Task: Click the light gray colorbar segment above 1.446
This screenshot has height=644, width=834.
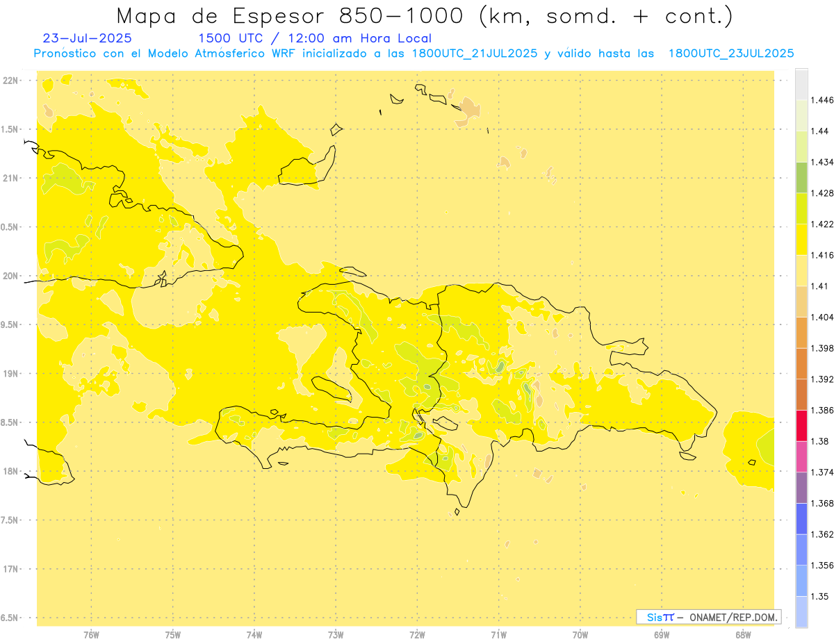Action: tap(801, 85)
